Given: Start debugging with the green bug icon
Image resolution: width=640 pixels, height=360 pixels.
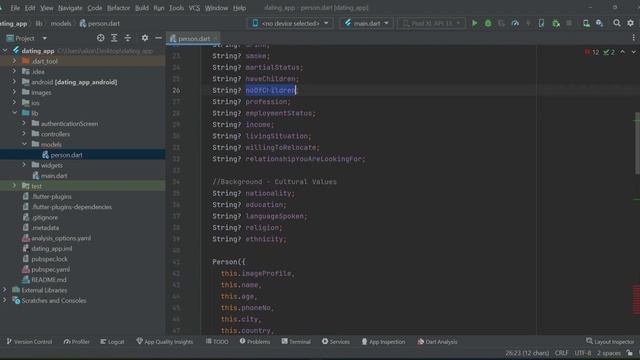Looking at the screenshot, I should point(488,23).
